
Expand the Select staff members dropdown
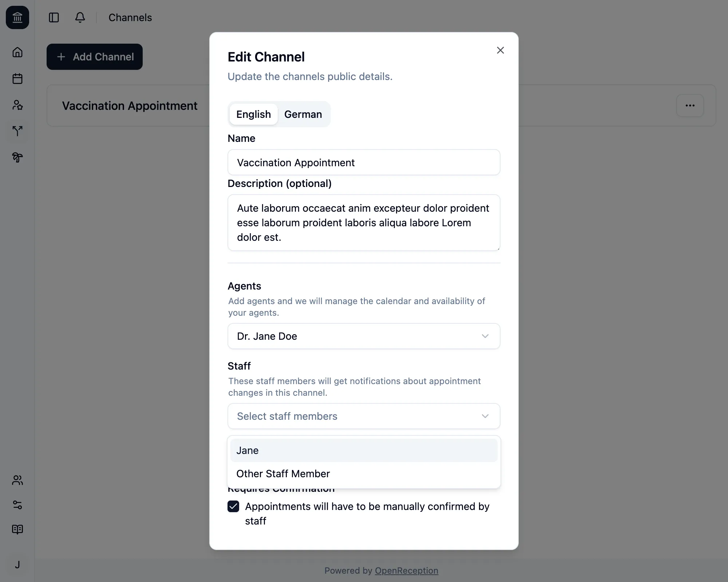(364, 416)
